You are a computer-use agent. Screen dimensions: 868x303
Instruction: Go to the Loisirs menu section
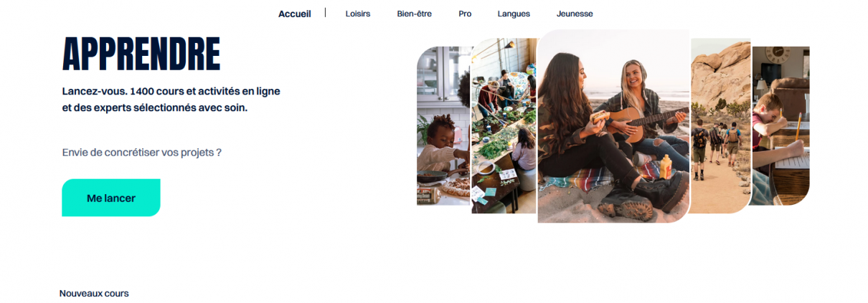[358, 14]
